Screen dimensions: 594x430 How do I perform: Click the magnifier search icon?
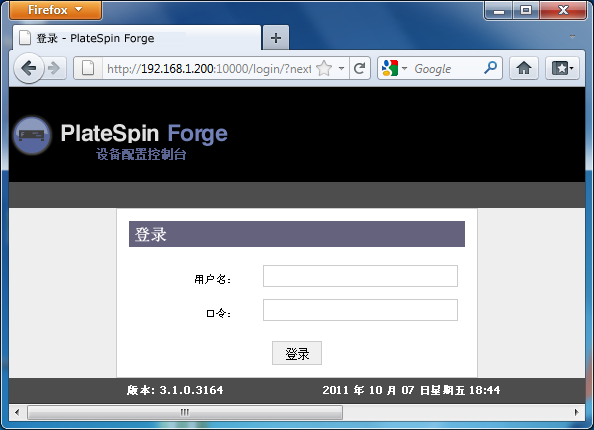(490, 68)
